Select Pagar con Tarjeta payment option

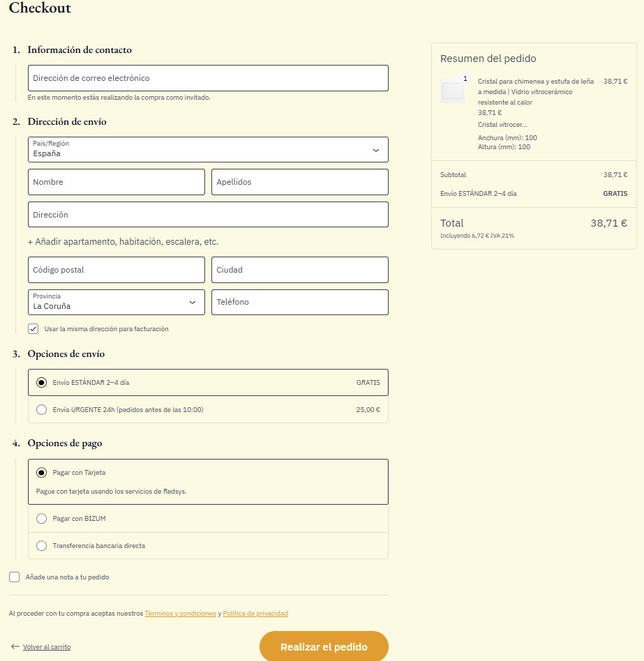pyautogui.click(x=42, y=473)
